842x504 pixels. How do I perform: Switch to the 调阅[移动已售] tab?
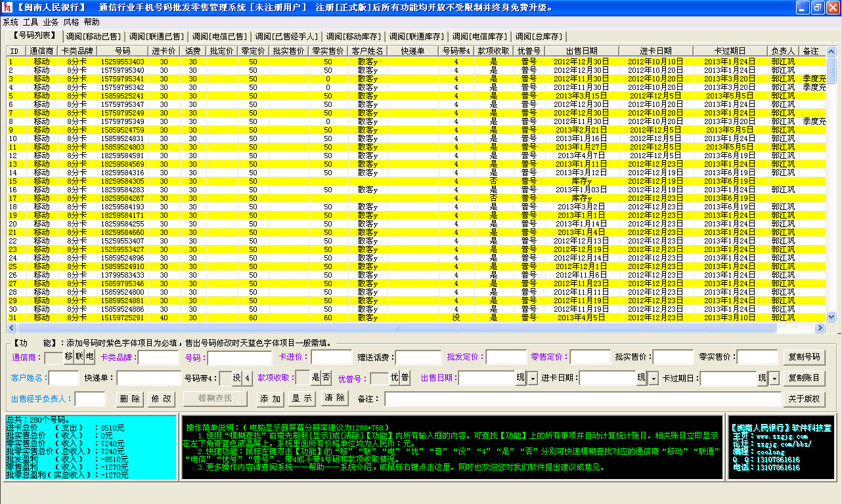click(93, 37)
